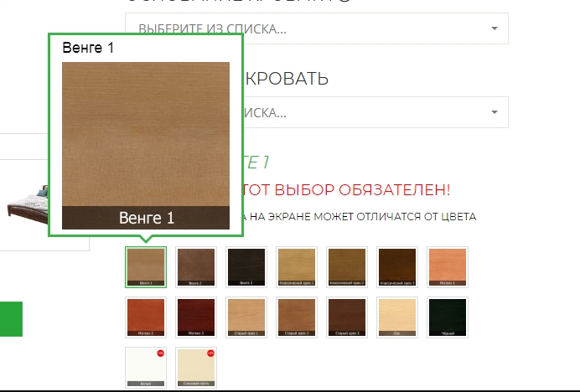Viewport: 580px width, 392px height.
Task: Select Классический орех 1 finish swatch
Action: point(297,267)
